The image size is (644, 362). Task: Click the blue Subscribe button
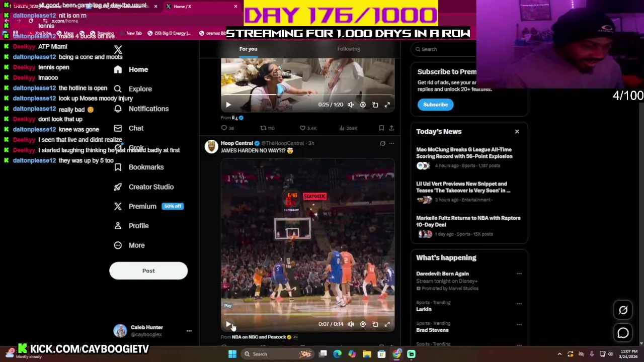(435, 105)
